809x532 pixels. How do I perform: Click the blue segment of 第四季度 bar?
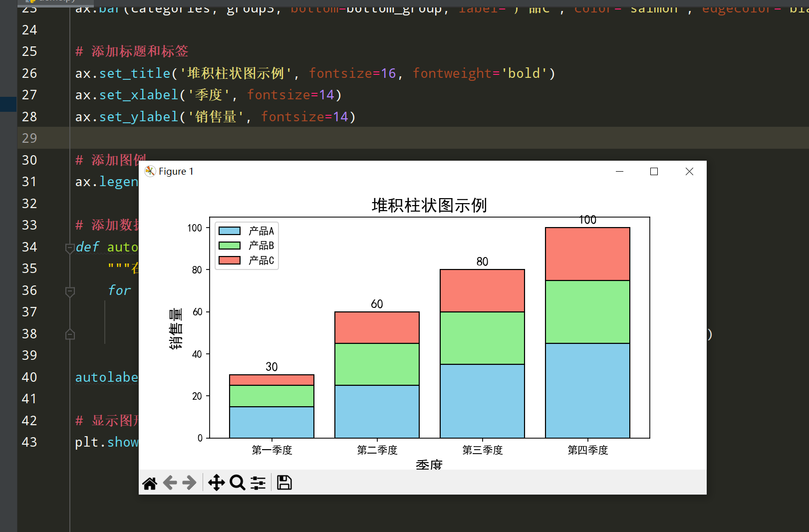coord(587,391)
